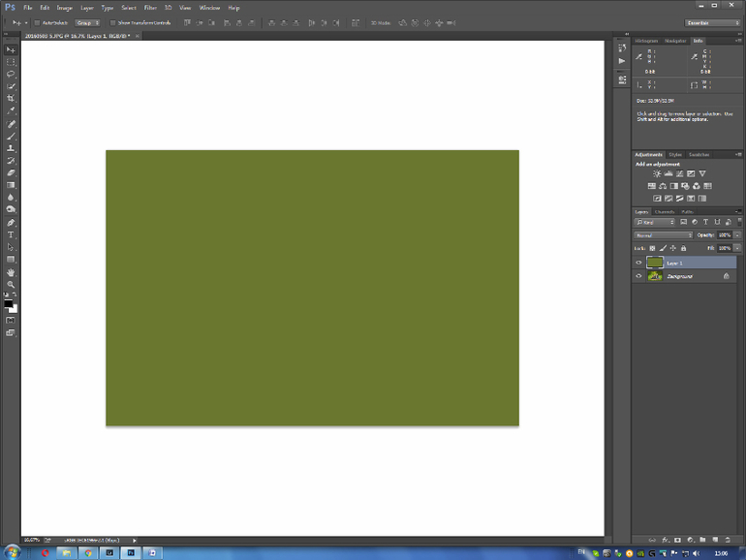The width and height of the screenshot is (746, 560).
Task: Hide Layer 1 using its eye icon
Action: [638, 263]
